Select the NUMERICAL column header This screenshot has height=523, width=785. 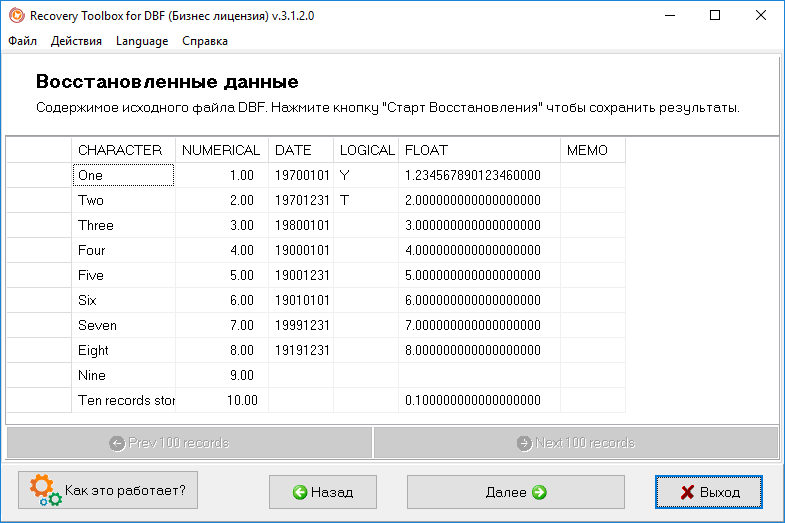[x=222, y=150]
